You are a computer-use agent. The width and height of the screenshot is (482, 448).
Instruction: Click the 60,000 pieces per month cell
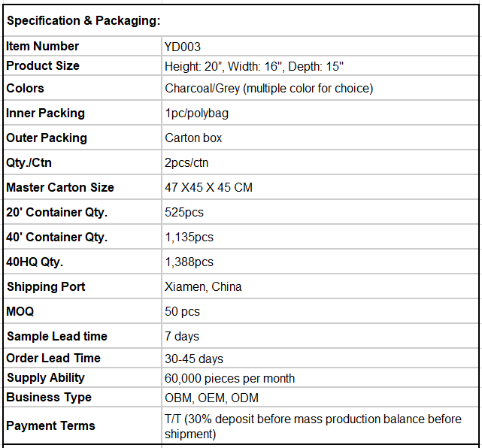(x=229, y=378)
